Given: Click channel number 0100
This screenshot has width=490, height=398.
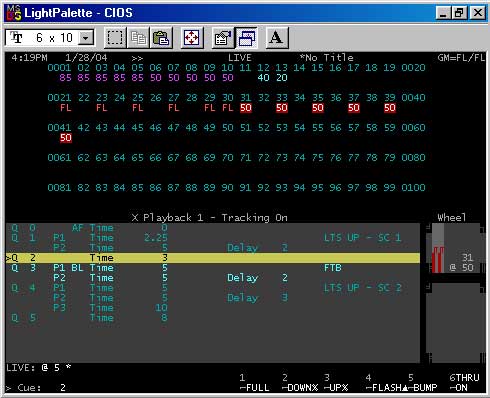Looking at the screenshot, I should pyautogui.click(x=413, y=188).
